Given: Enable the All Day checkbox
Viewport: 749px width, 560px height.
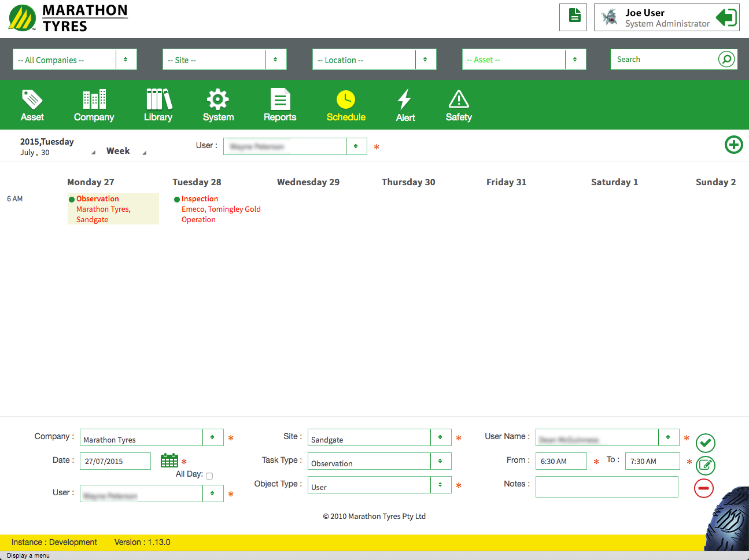Looking at the screenshot, I should click(209, 476).
